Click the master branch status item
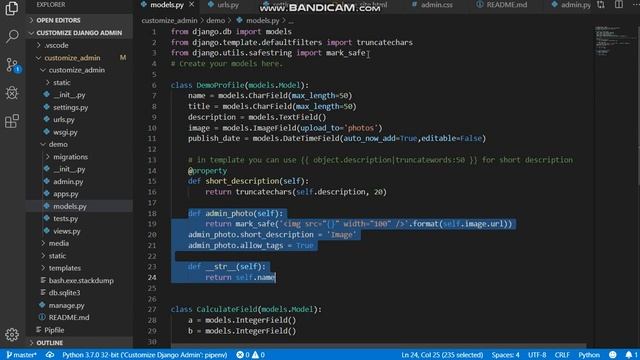This screenshot has height=360, width=640. (x=21, y=355)
